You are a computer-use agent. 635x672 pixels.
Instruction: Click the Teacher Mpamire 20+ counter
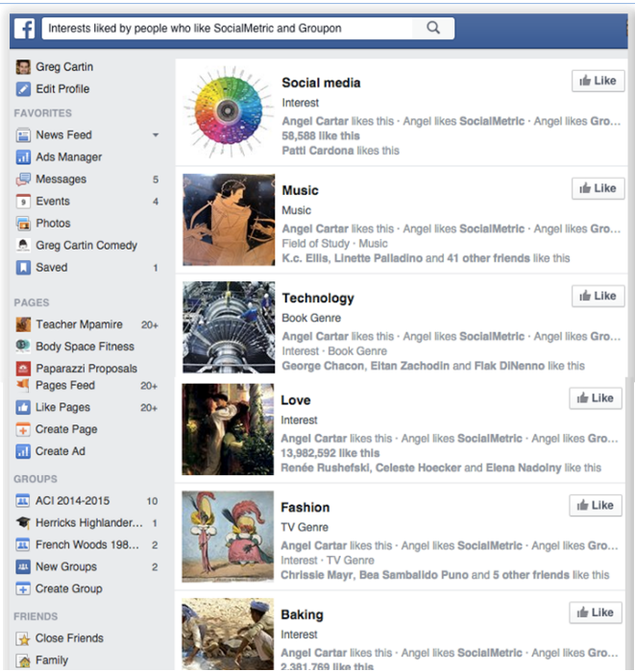pos(150,325)
